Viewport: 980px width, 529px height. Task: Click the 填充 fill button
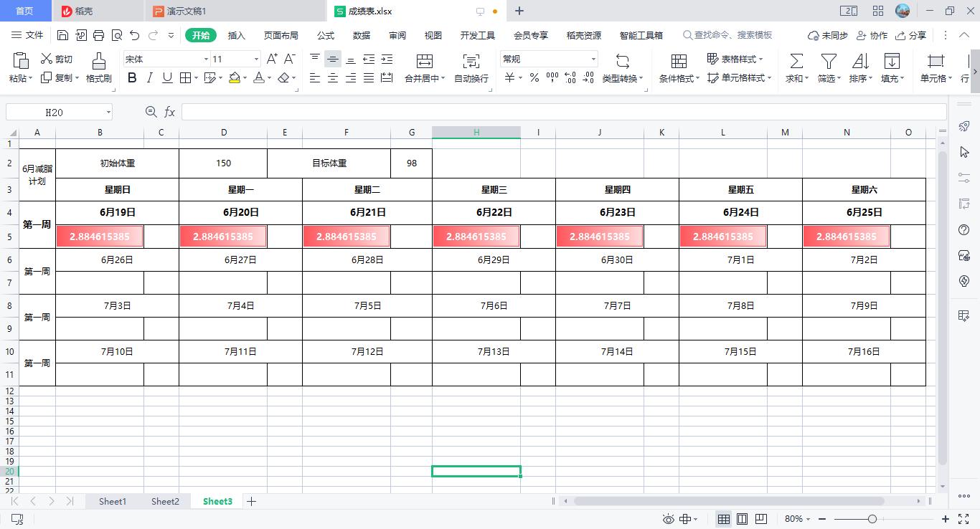pyautogui.click(x=892, y=68)
